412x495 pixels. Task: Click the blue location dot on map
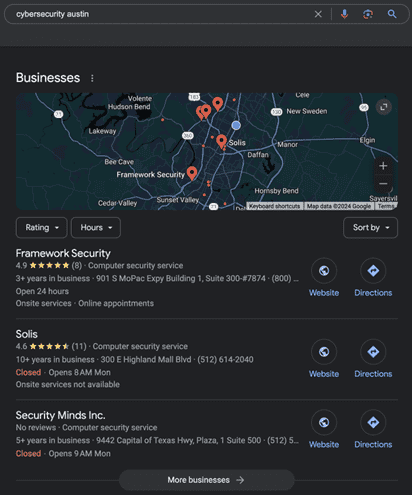tap(236, 125)
